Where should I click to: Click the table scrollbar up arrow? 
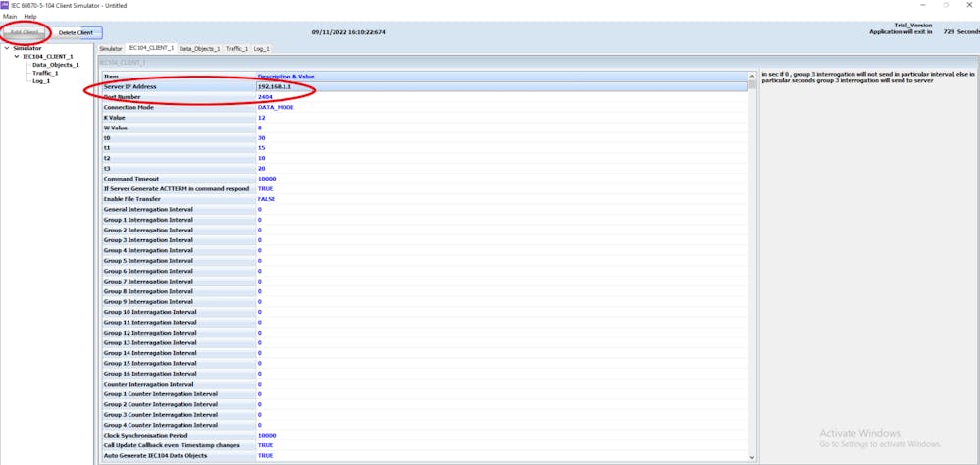pyautogui.click(x=751, y=77)
